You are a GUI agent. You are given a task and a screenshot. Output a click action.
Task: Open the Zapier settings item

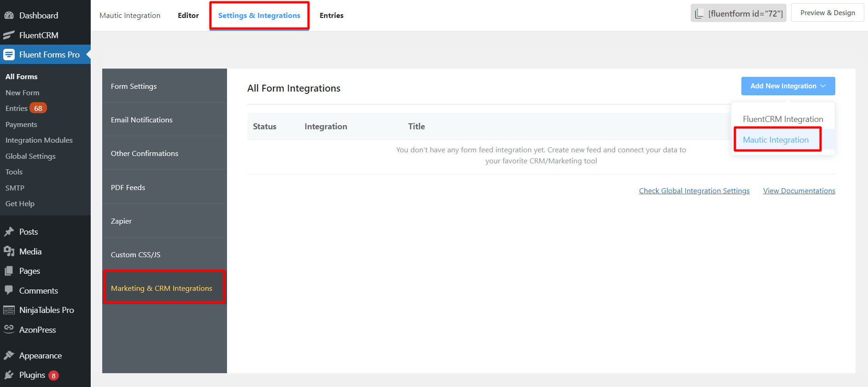[164, 221]
